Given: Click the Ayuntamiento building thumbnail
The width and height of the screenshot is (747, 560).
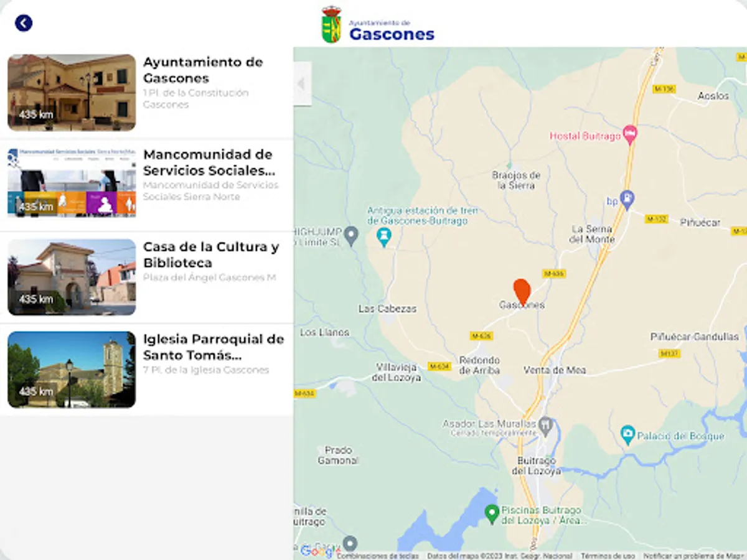Looking at the screenshot, I should coord(72,93).
